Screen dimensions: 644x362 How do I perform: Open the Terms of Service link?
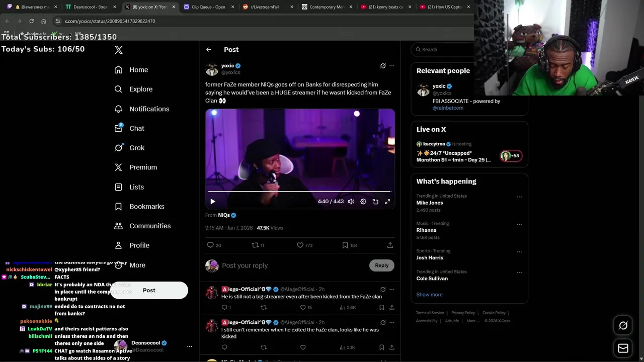[430, 313]
